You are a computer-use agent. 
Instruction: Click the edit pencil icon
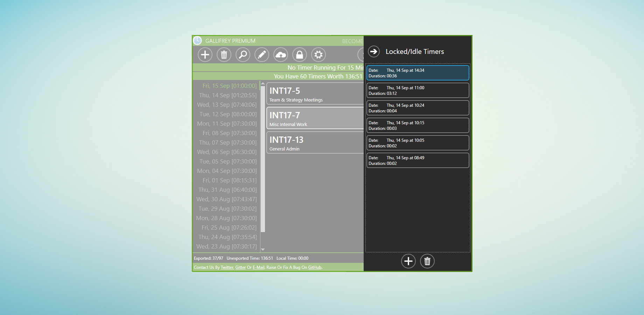point(262,55)
